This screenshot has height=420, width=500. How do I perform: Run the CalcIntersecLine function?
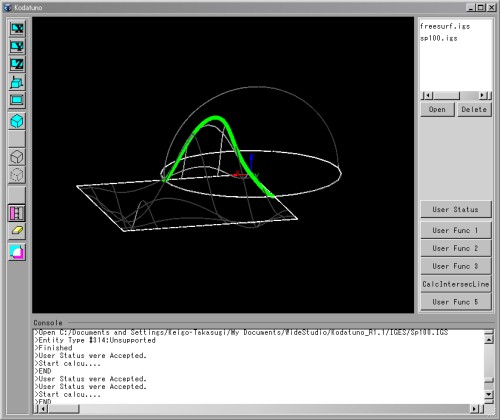[456, 284]
